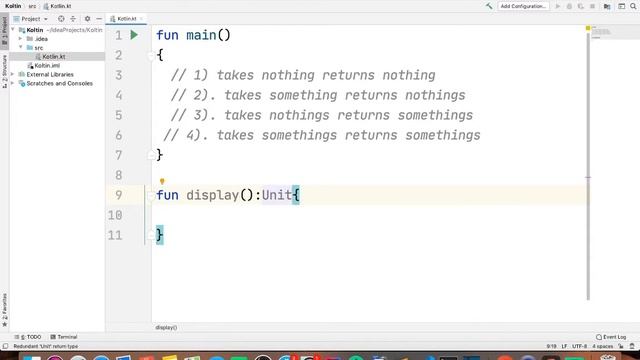Click the Debug bug icon in toolbar
The image size is (640, 360).
point(569,6)
